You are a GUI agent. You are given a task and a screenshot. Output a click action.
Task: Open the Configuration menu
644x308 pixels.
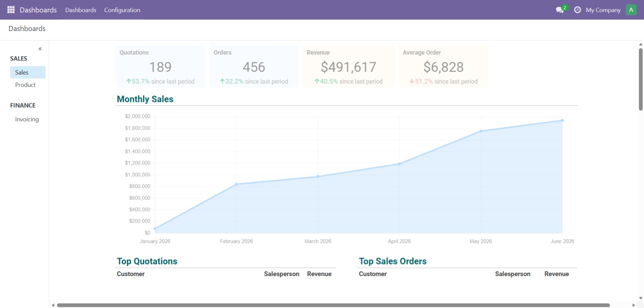122,10
